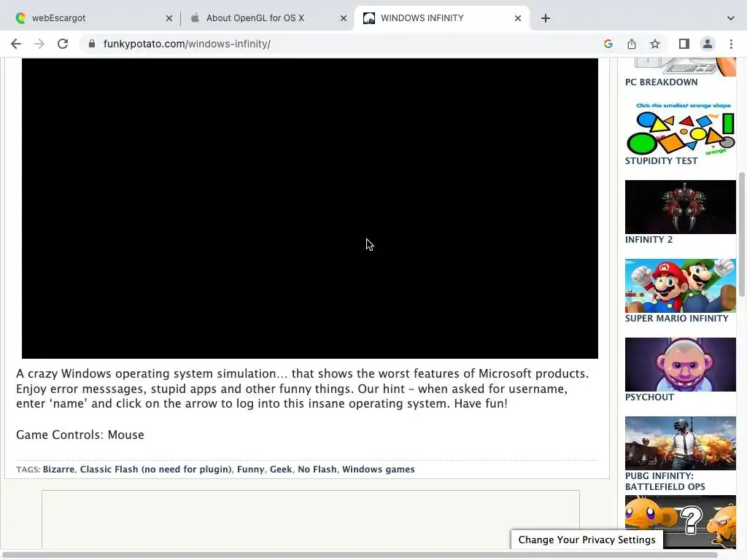The width and height of the screenshot is (747, 560).
Task: Follow the No Flash tag link
Action: [x=317, y=469]
